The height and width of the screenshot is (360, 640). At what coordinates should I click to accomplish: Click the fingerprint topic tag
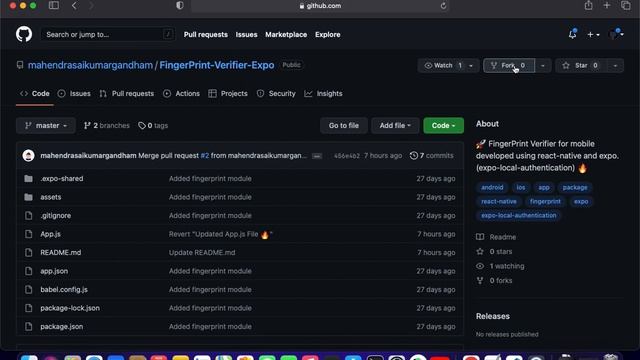click(545, 201)
